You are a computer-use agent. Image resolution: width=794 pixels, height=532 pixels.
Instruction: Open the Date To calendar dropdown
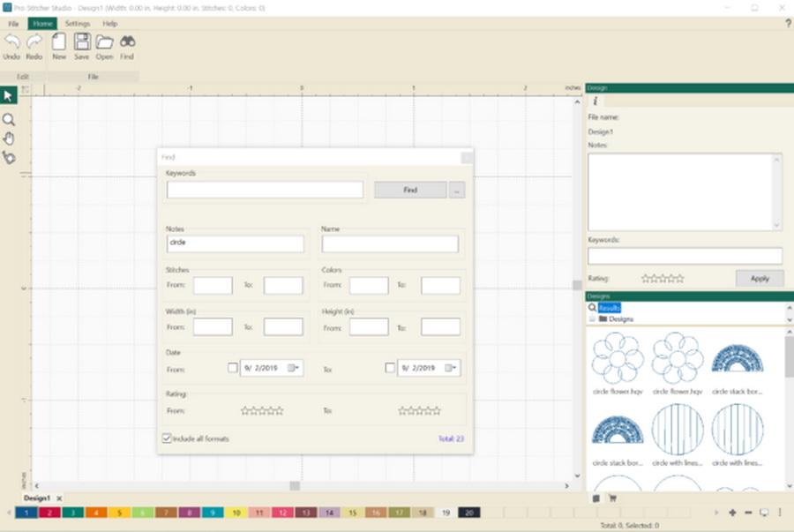click(451, 368)
